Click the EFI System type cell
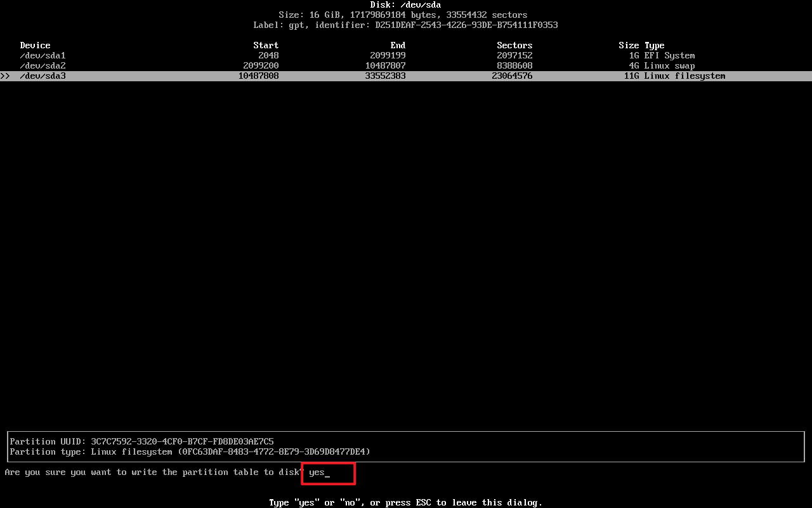This screenshot has width=812, height=508. [669, 56]
